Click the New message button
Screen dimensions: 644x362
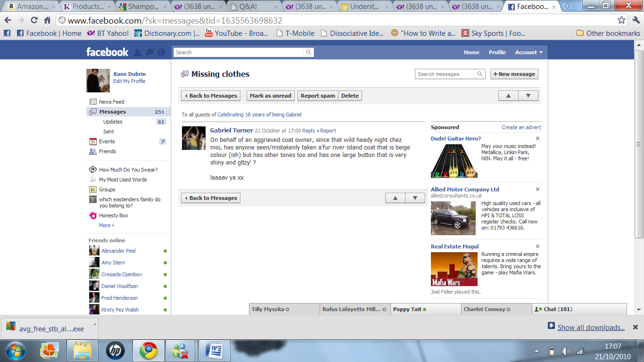(x=514, y=74)
